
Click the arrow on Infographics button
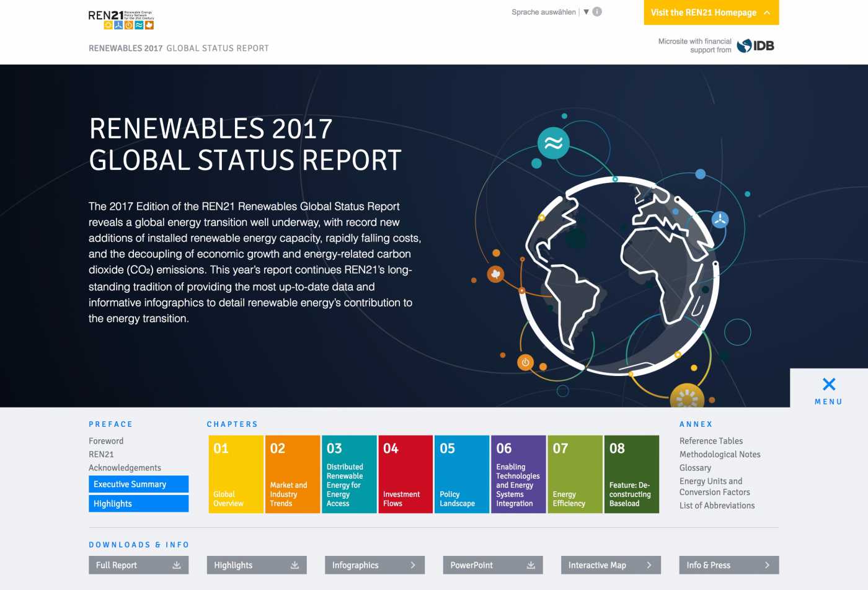click(x=413, y=565)
